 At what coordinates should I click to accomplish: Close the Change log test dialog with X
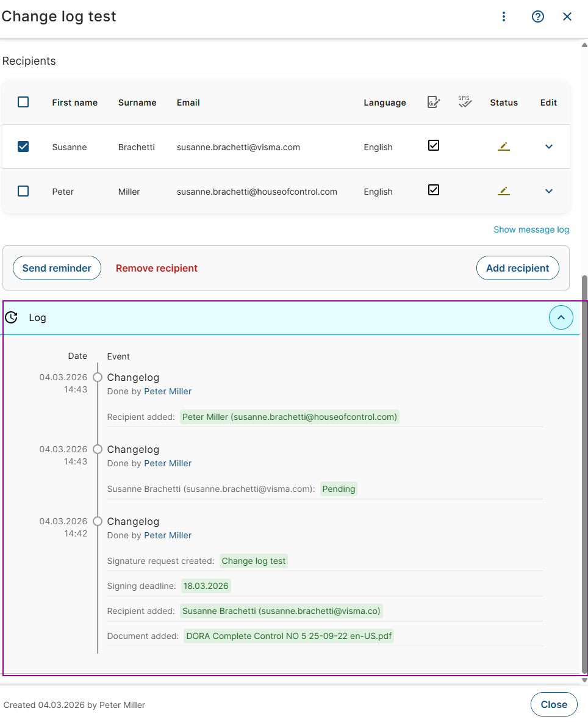(567, 16)
